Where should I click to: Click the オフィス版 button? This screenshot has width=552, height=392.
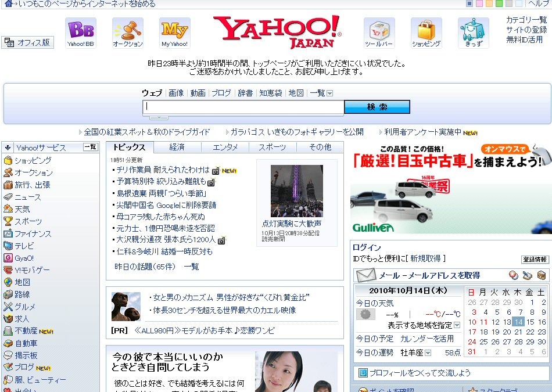coord(27,42)
